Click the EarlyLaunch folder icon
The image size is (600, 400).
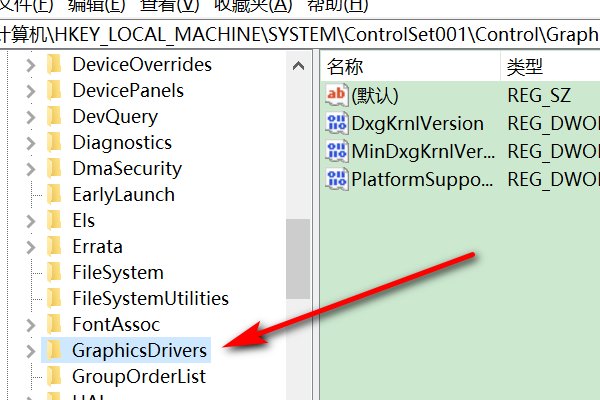54,194
